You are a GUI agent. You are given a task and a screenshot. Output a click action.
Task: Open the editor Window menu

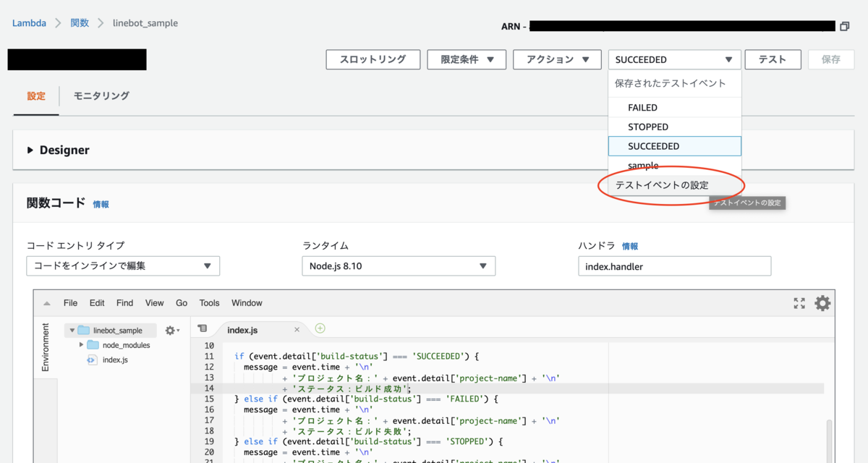pyautogui.click(x=247, y=303)
